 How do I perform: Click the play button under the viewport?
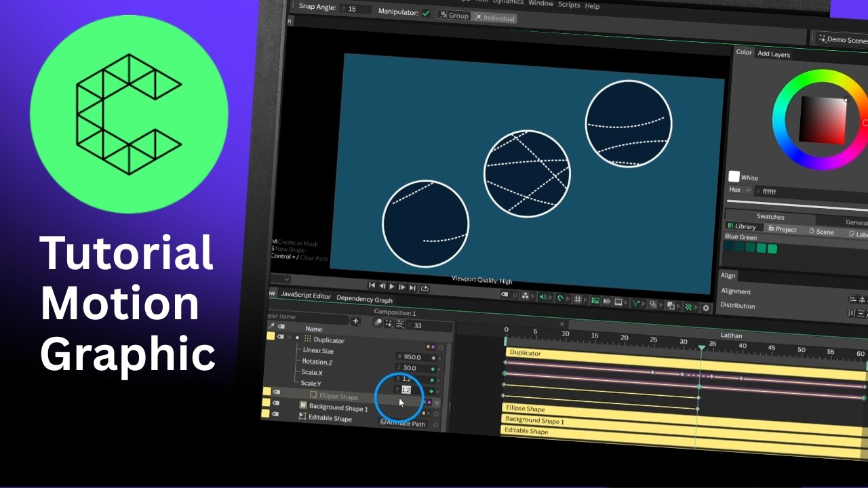[x=392, y=287]
